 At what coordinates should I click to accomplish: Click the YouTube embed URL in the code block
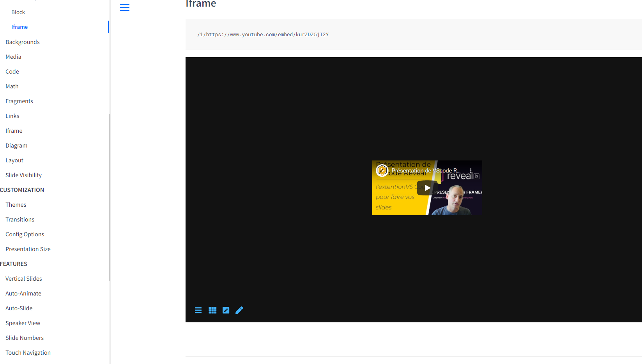click(263, 34)
